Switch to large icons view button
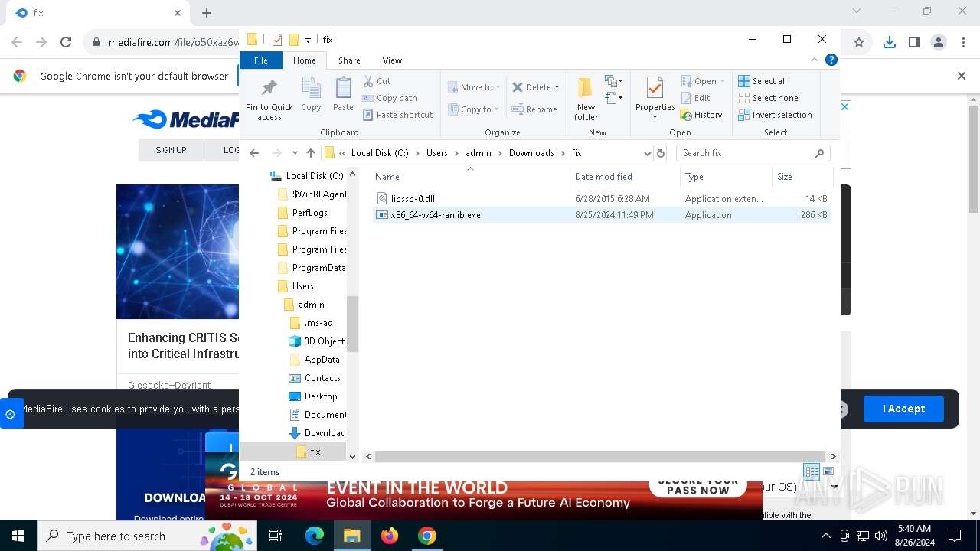Image resolution: width=980 pixels, height=551 pixels. [828, 471]
